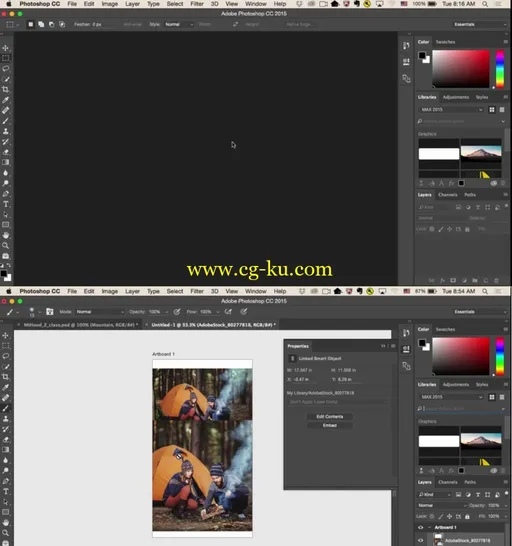Select the Brush tool in the Artboard 1 window
Screen dimensions: 512x546
click(6, 408)
